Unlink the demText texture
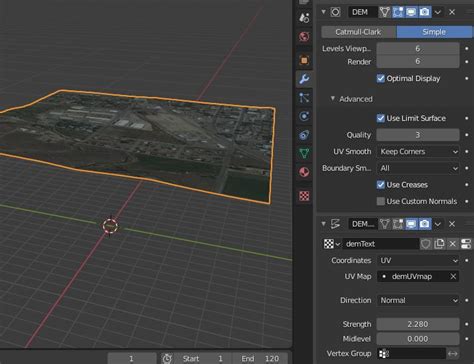This screenshot has height=364, width=474. pos(452,244)
